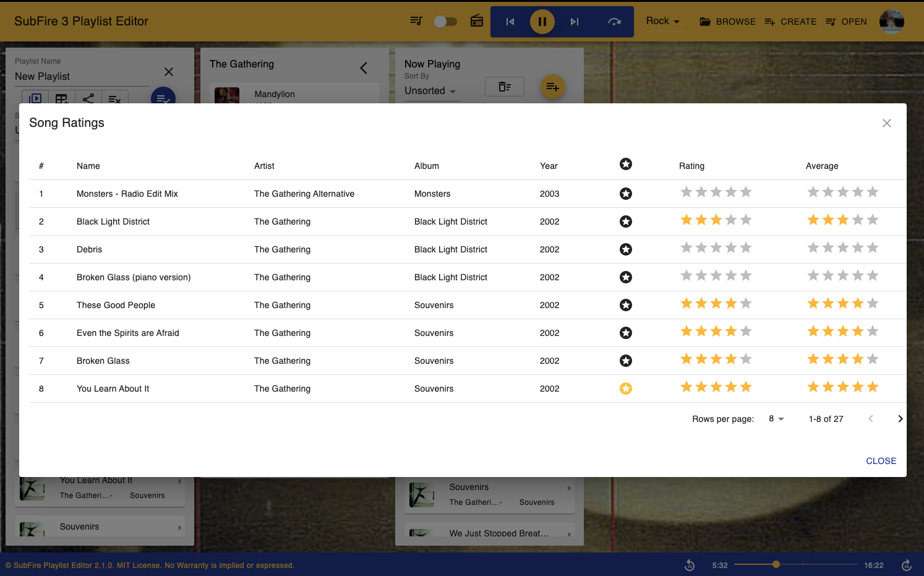Collapse The Gathering panel with back chevron
Screen dimensions: 924x576
[364, 68]
